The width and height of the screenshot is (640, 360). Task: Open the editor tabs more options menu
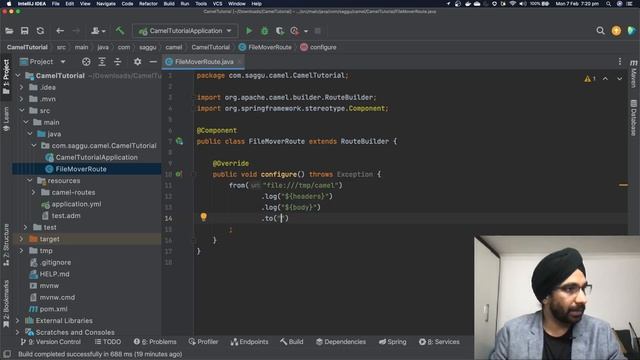[x=620, y=62]
